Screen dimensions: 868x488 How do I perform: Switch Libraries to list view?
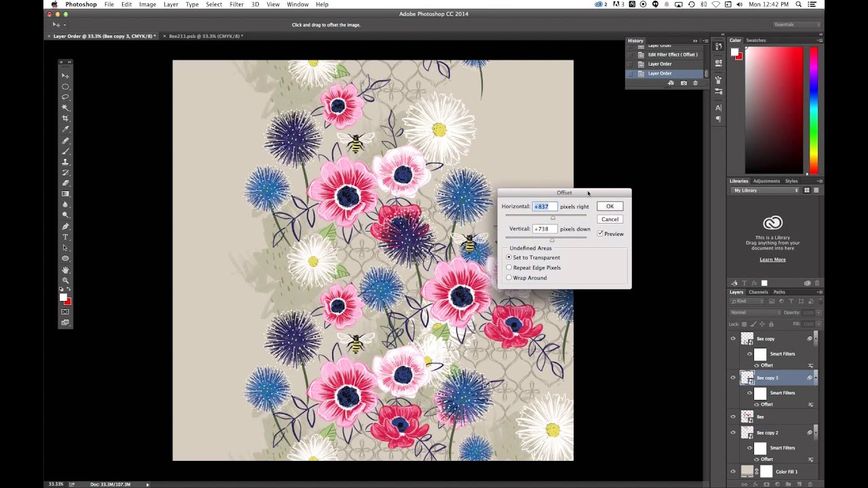click(816, 190)
